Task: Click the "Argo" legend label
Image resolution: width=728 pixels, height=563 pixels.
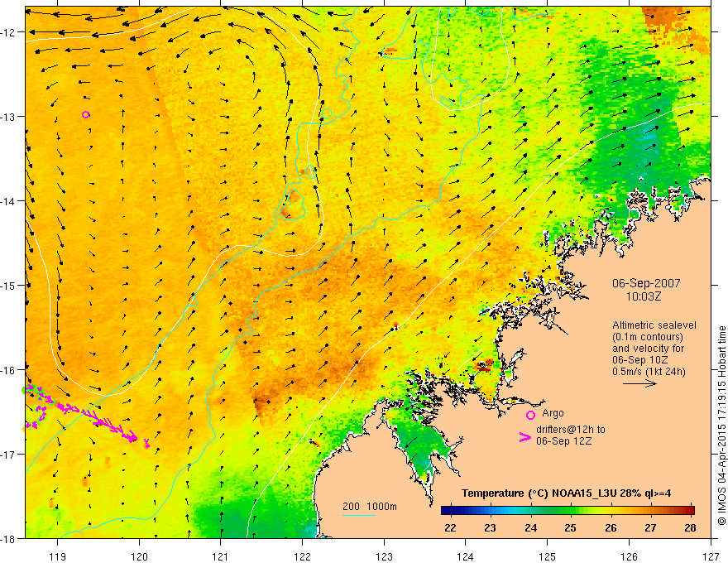Action: 553,413
